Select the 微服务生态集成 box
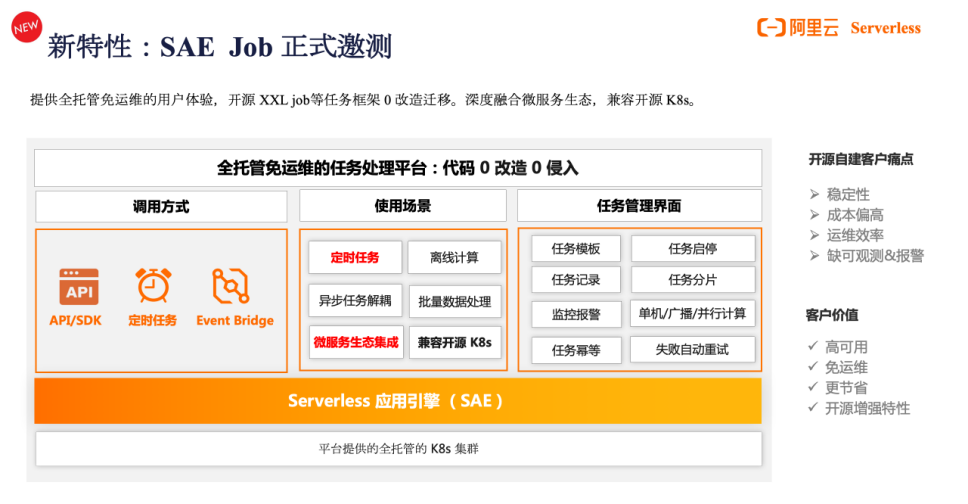Viewport: 968px width, 504px height. pyautogui.click(x=356, y=342)
